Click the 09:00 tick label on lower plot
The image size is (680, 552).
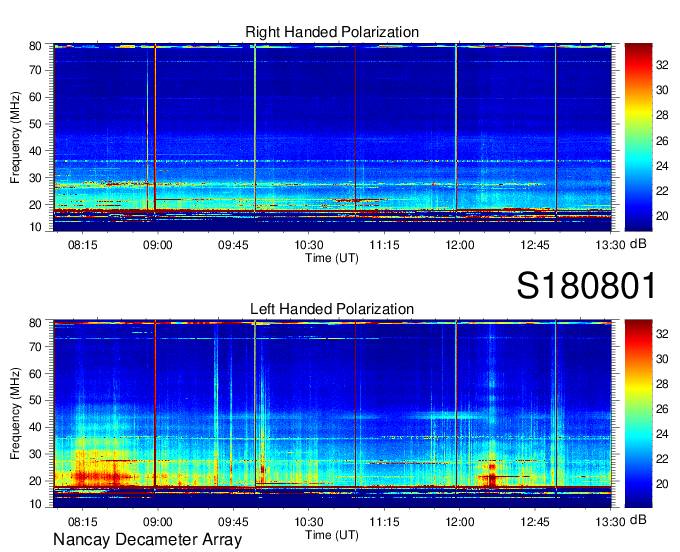pos(157,522)
